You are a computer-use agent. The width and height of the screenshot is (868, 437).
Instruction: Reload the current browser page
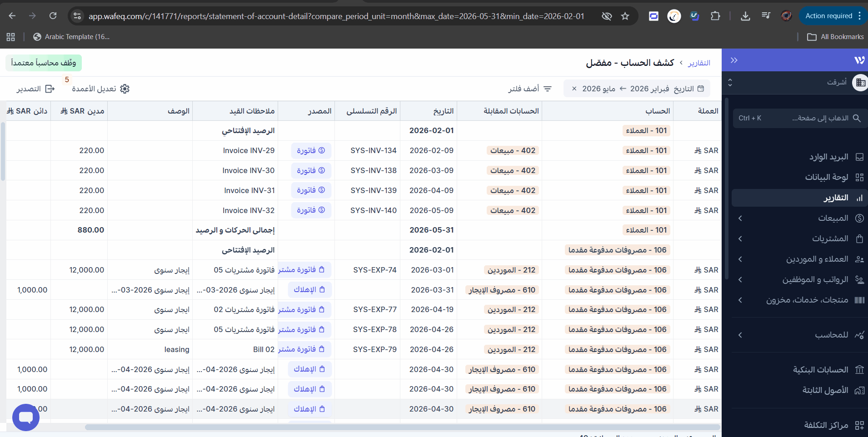pos(53,16)
